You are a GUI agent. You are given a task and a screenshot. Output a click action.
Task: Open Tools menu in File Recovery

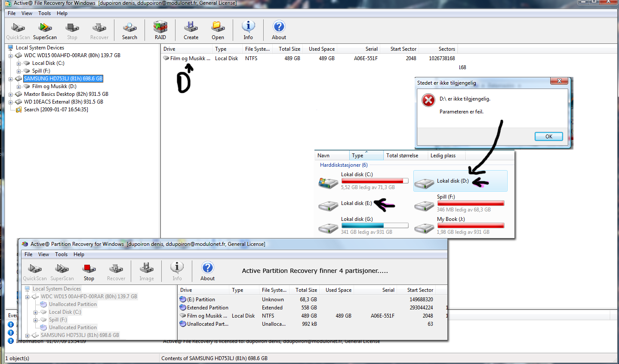44,13
